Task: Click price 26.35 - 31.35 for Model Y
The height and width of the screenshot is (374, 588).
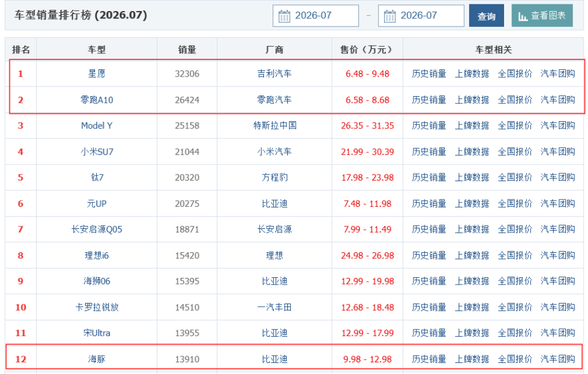Action: 367,126
